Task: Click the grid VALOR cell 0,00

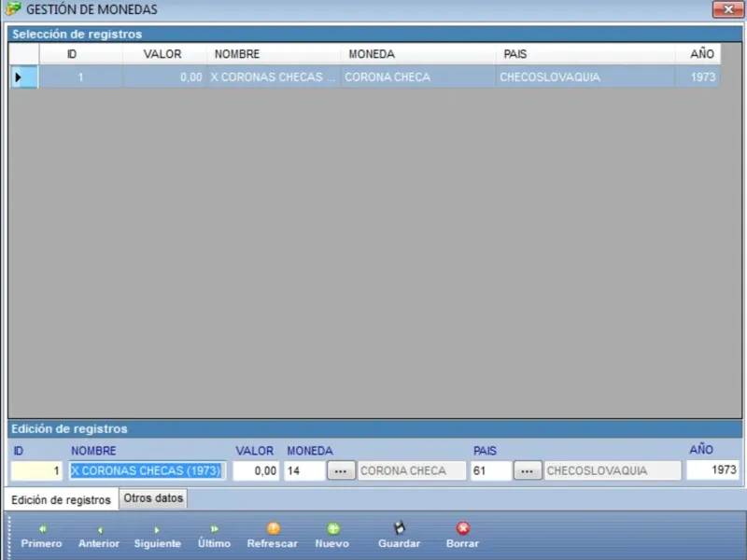Action: tap(165, 77)
